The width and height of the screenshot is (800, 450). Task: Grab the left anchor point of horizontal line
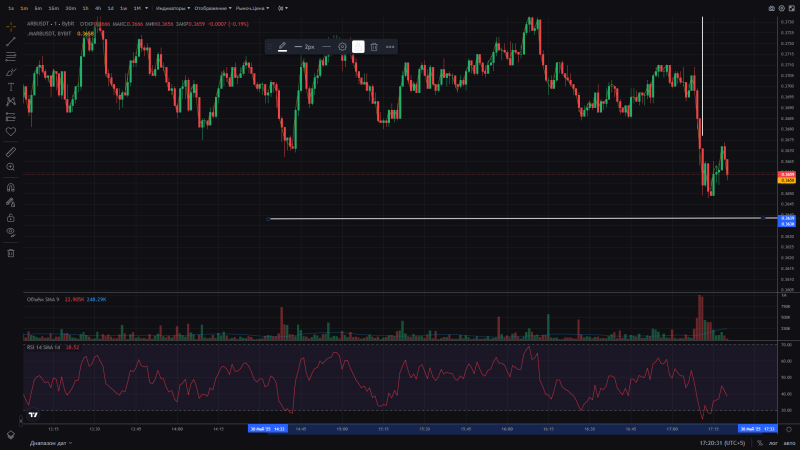point(268,219)
